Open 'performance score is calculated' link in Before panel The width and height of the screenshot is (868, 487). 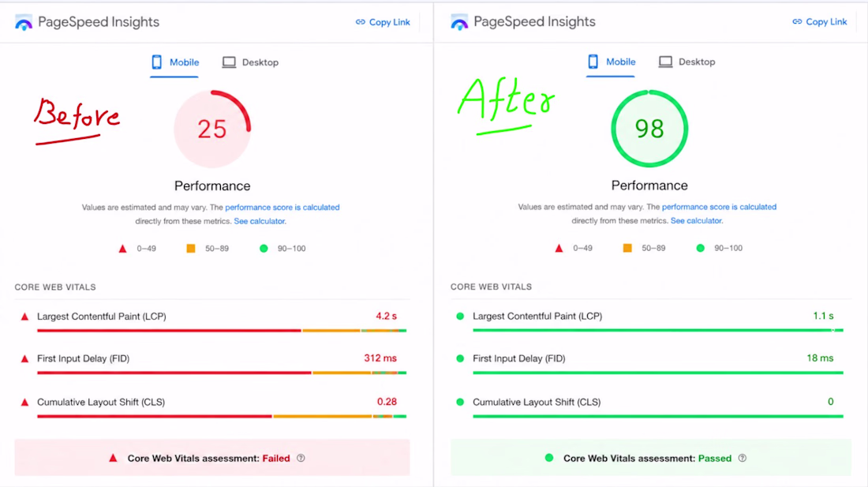[x=282, y=208]
